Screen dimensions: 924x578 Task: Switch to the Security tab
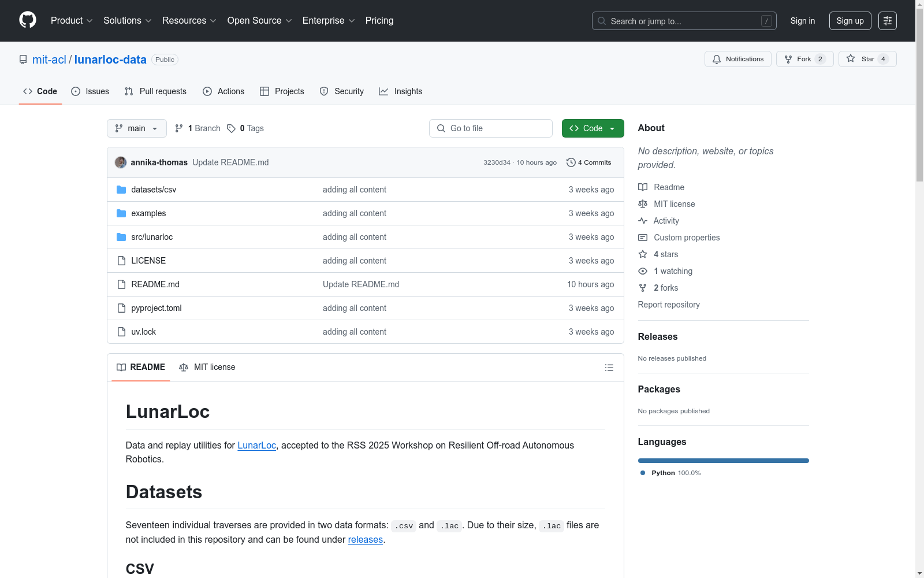[x=342, y=91]
